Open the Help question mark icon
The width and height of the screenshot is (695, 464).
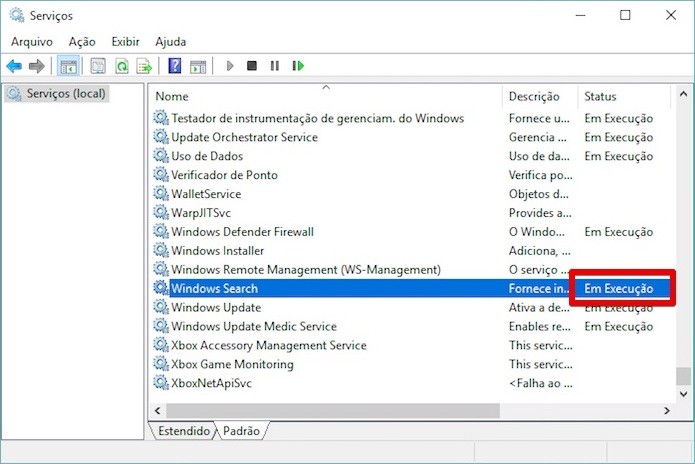point(175,66)
